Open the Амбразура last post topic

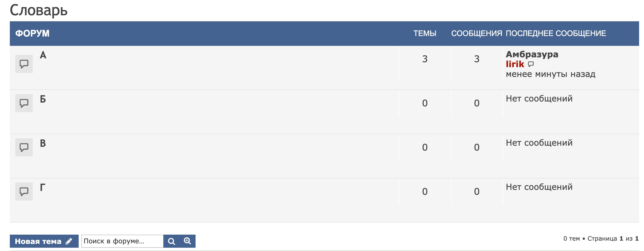(532, 54)
